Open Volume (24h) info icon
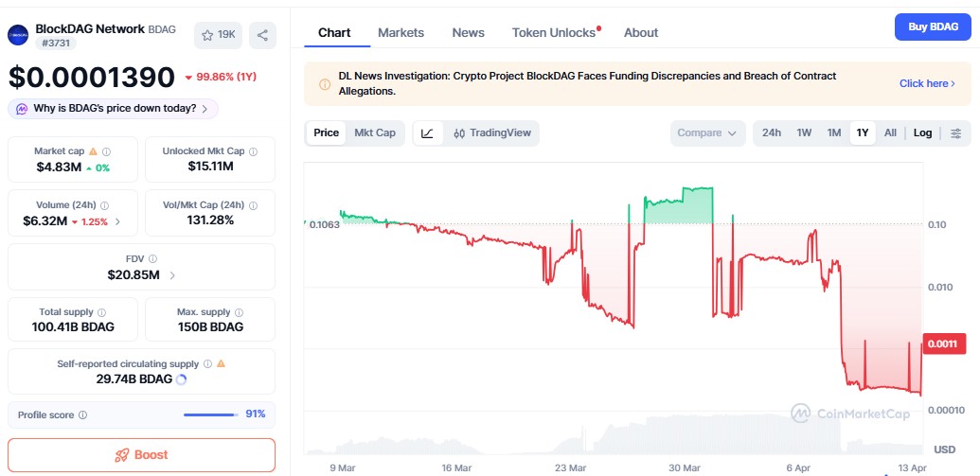 [104, 205]
